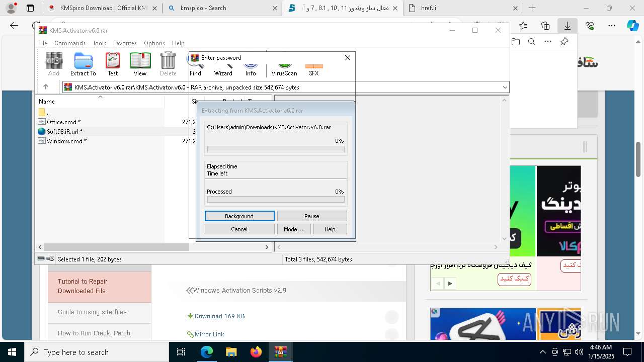644x362 pixels.
Task: Click the browser back arrow
Action: [14, 26]
